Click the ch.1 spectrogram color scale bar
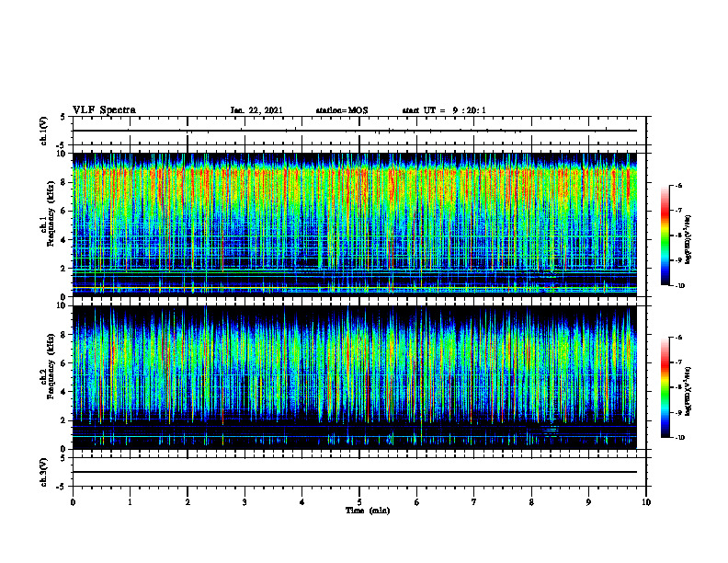Viewport: 728px width, 563px height. tap(665, 236)
